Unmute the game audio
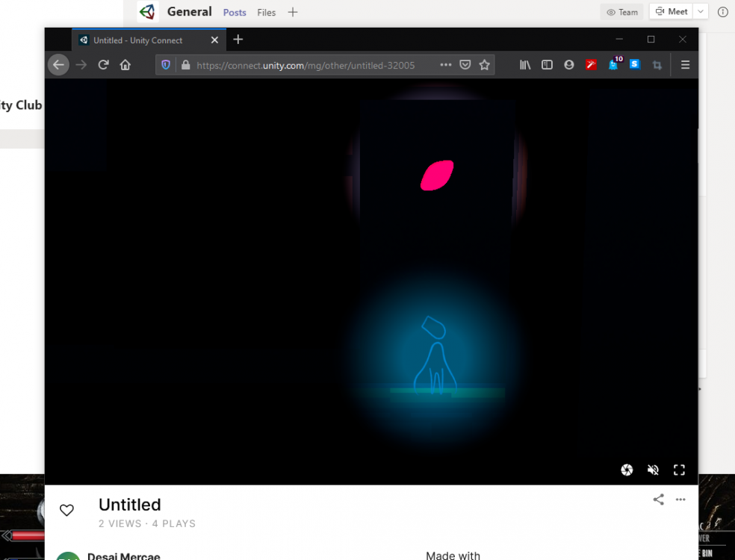Viewport: 735px width, 560px height. pyautogui.click(x=653, y=470)
